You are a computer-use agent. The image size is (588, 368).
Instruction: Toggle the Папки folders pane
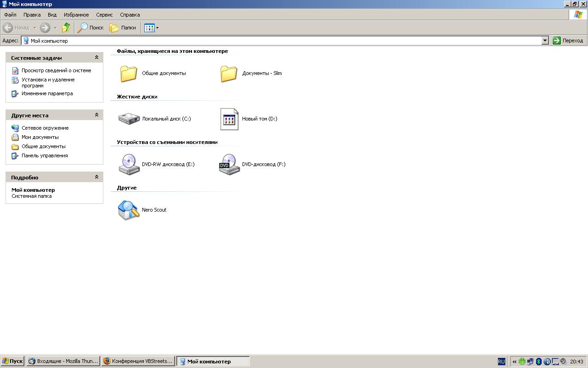(123, 28)
